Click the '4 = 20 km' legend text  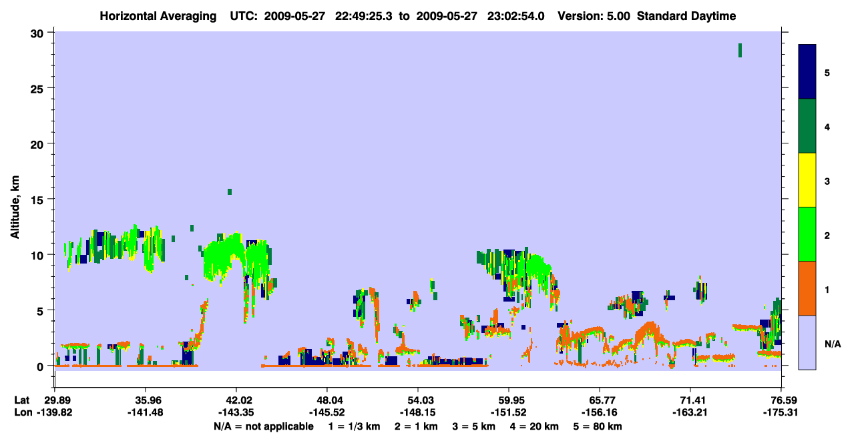(x=535, y=426)
